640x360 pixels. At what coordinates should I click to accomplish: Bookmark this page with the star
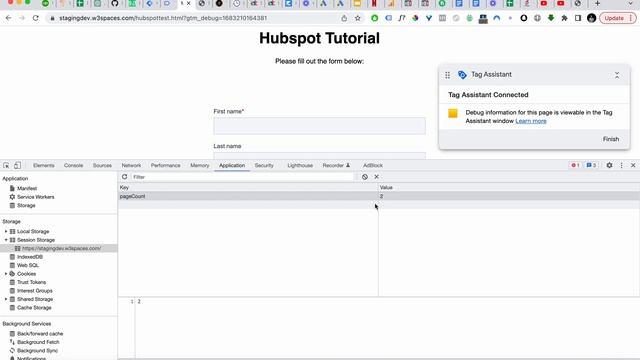pos(358,18)
